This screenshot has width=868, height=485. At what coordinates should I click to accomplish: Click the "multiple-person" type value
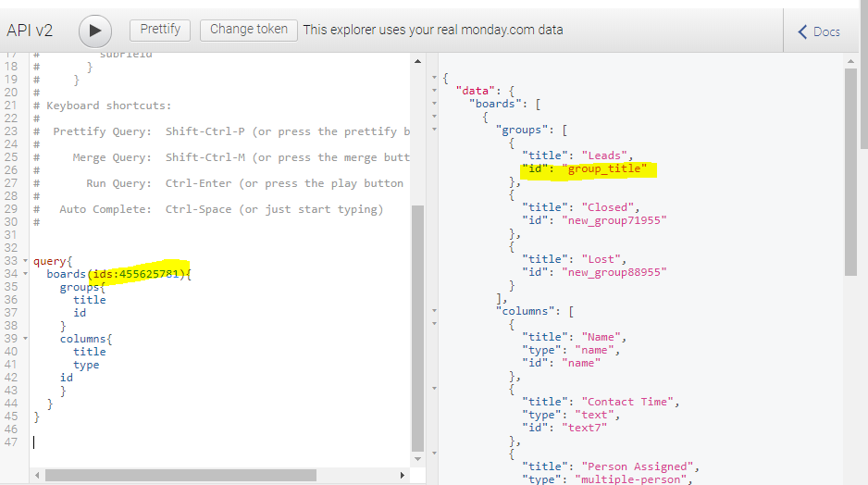tap(630, 479)
